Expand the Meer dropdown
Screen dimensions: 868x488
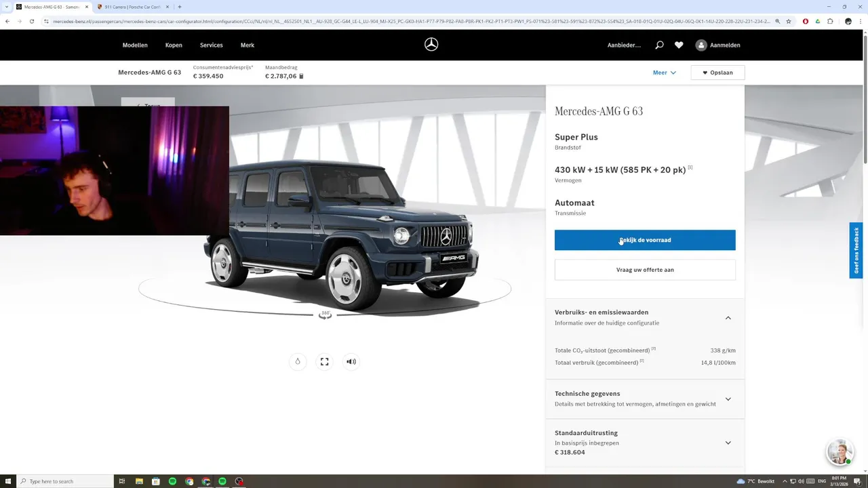coord(665,73)
